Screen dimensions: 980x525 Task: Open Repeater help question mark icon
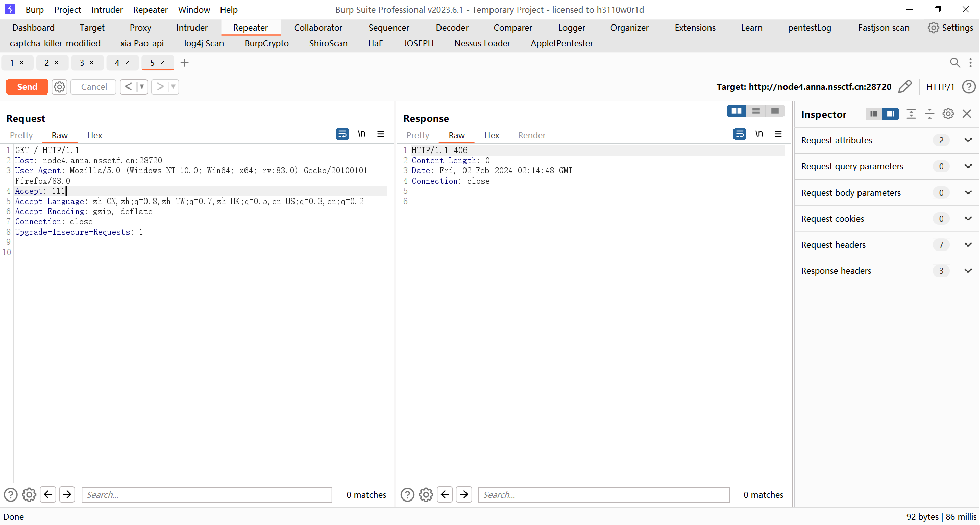pos(969,87)
